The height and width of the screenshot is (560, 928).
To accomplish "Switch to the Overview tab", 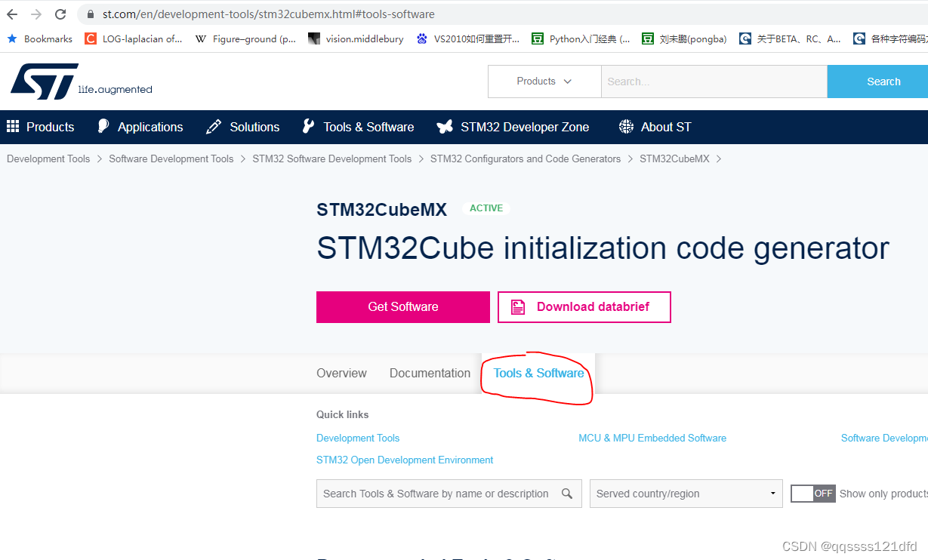I will click(x=341, y=373).
